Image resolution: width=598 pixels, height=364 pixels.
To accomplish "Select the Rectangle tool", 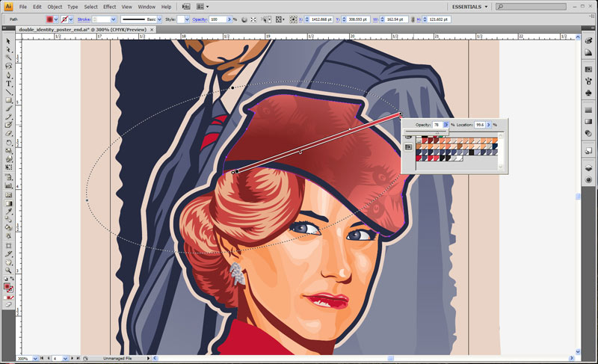I will 8,100.
